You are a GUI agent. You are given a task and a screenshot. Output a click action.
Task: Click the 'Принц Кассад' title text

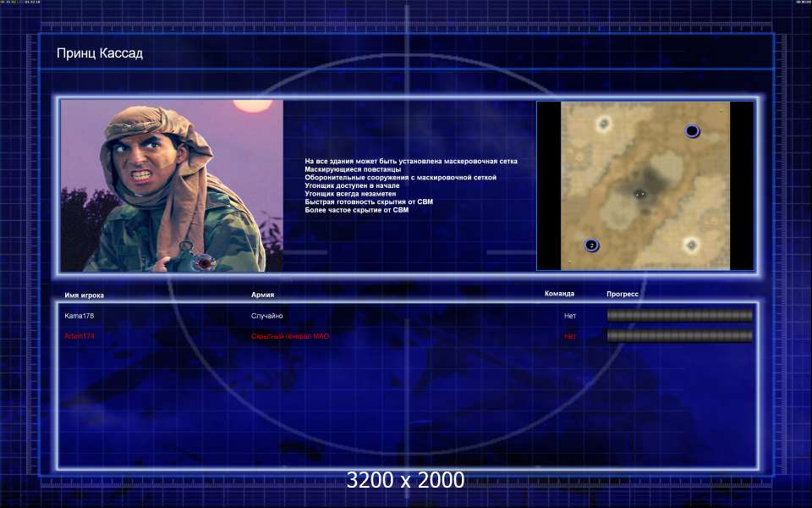tap(100, 53)
